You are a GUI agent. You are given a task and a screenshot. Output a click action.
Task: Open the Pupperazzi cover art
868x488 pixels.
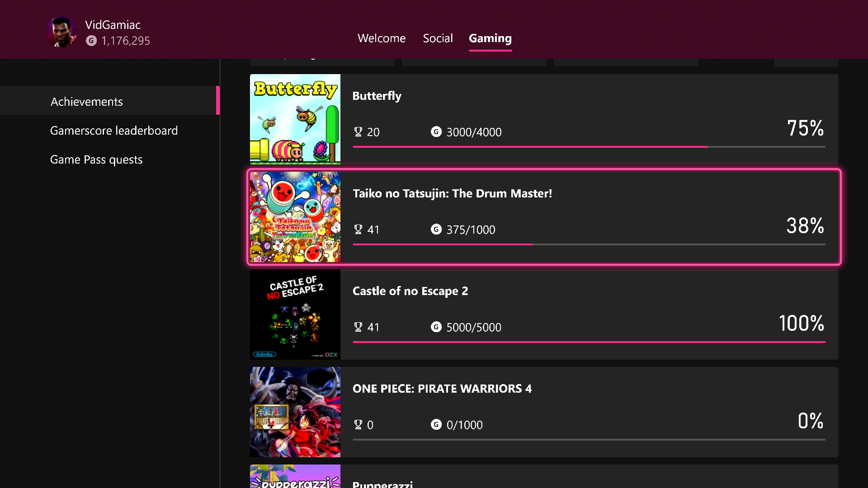[295, 476]
